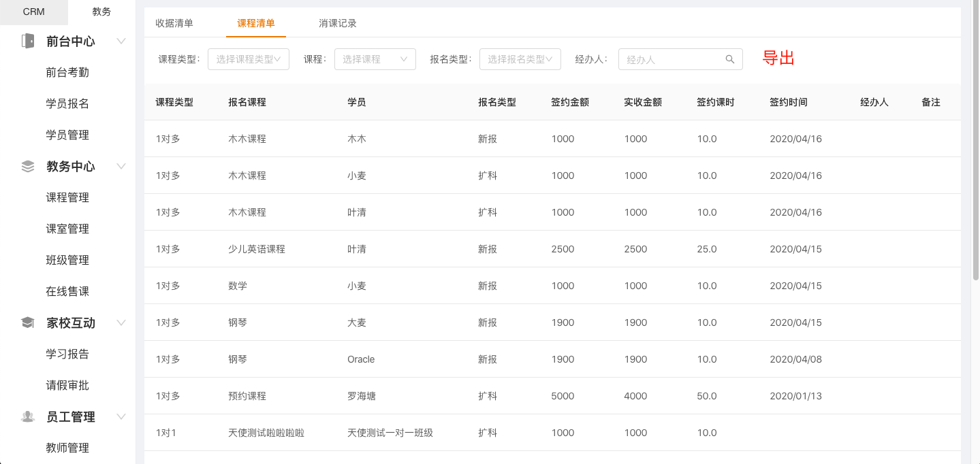Image resolution: width=980 pixels, height=464 pixels.
Task: Click the search magnifier in 经办人 field
Action: click(730, 59)
